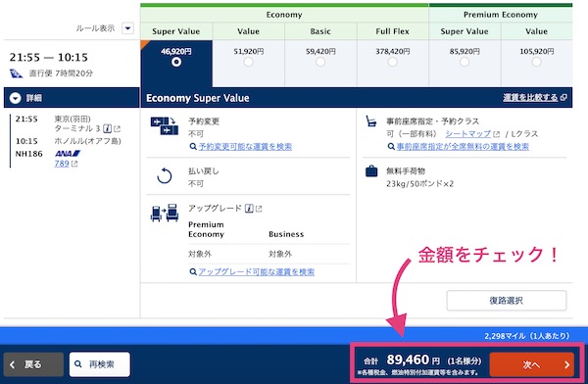The width and height of the screenshot is (588, 384).
Task: Click the 23kg/50ポンド×2 baggage allowance
Action: (x=419, y=184)
